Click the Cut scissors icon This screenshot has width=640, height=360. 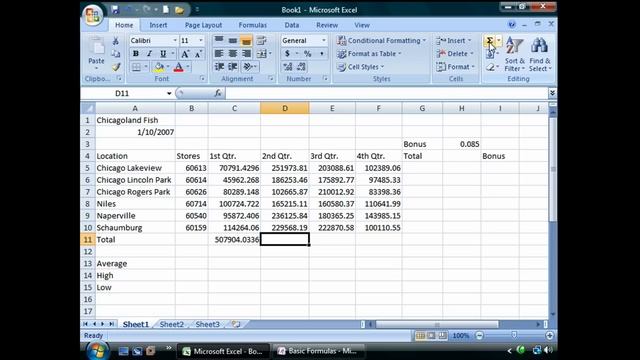click(x=116, y=41)
